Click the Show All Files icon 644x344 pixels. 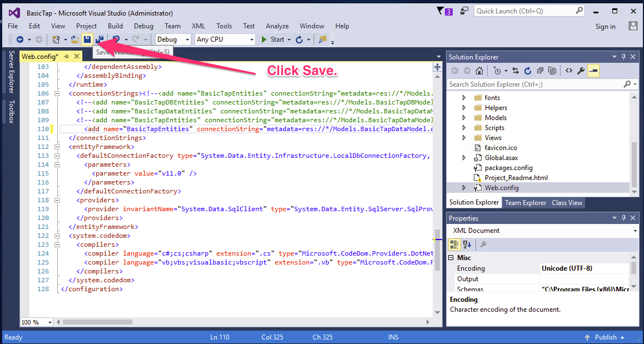point(552,71)
